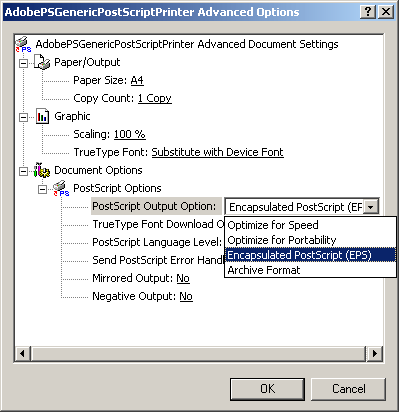The image size is (399, 412).
Task: Click Substitute with Device Font value
Action: 218,152
